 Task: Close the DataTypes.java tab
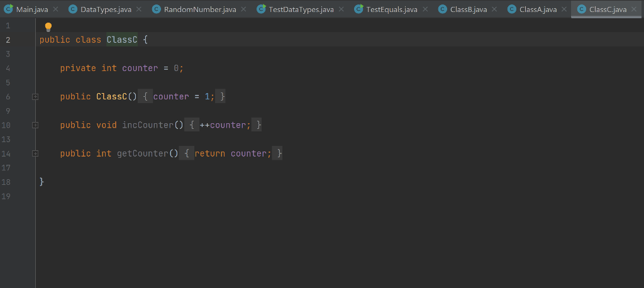coord(138,9)
